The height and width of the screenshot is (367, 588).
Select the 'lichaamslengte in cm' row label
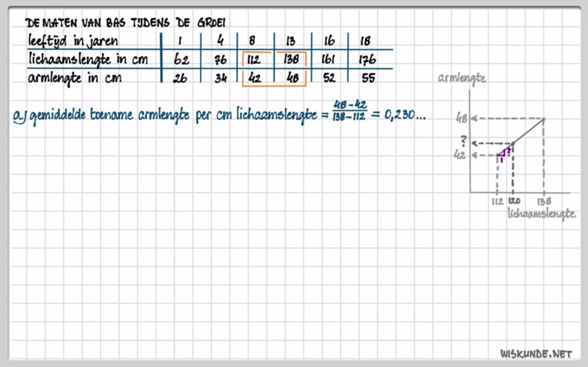tap(88, 60)
